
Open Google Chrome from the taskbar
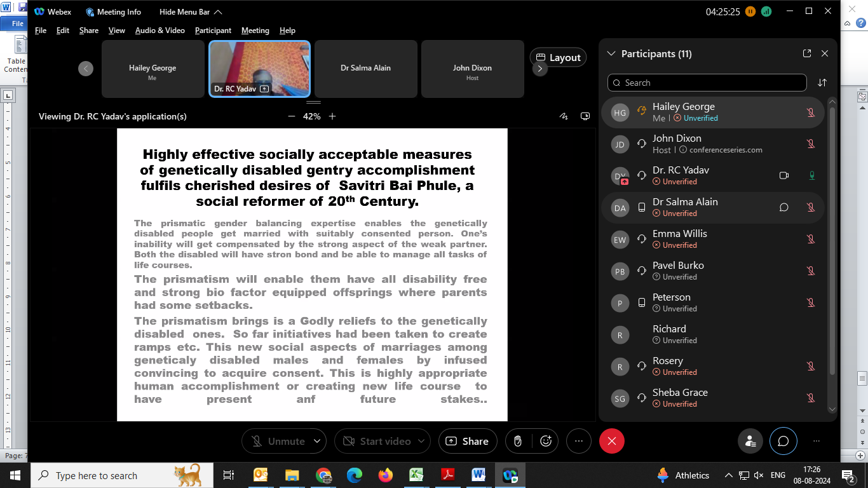point(323,475)
